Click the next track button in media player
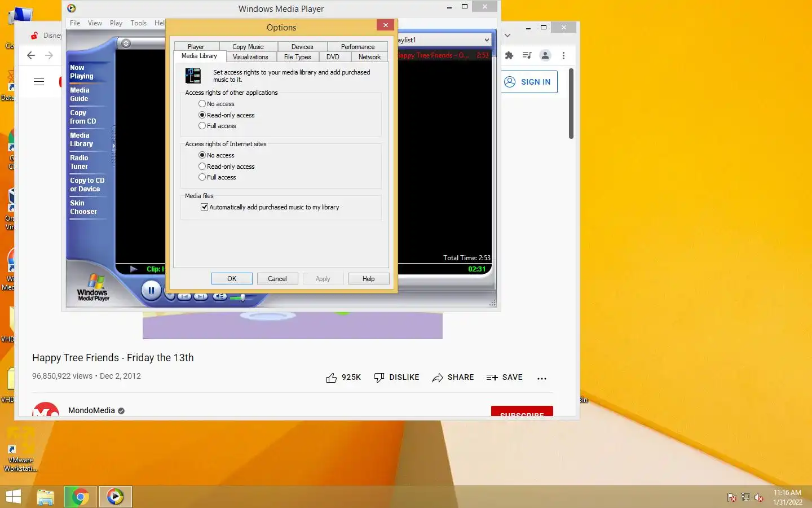Image resolution: width=812 pixels, height=508 pixels. 201,296
